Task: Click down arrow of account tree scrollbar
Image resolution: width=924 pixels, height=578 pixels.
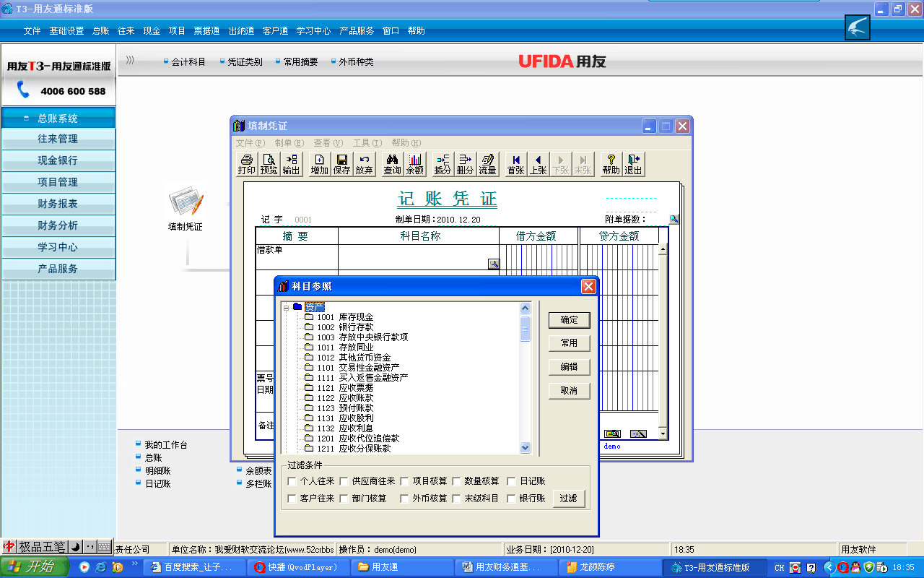Action: pyautogui.click(x=526, y=448)
